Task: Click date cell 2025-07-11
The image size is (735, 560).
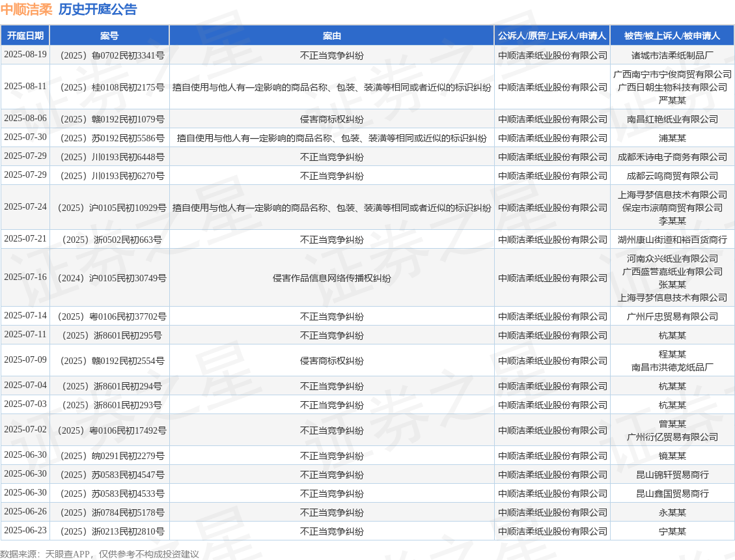Action: click(x=25, y=335)
